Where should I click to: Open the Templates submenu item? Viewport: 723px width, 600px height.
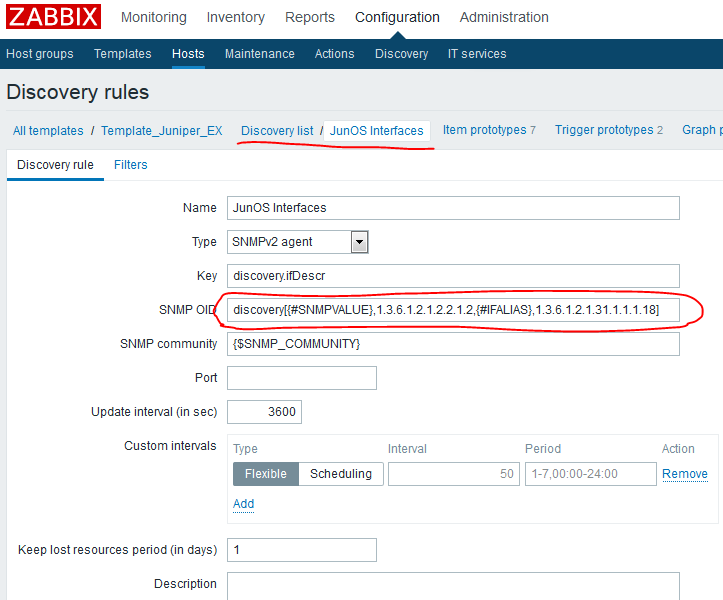coord(123,54)
